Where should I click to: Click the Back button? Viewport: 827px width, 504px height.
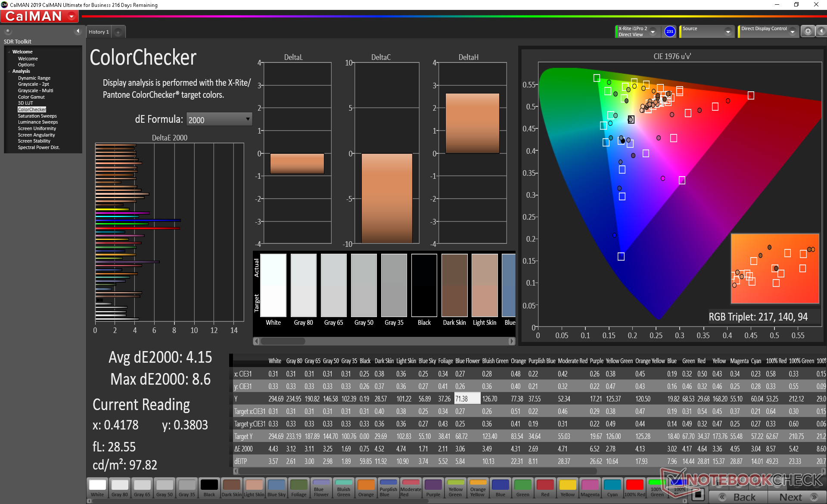point(738,497)
